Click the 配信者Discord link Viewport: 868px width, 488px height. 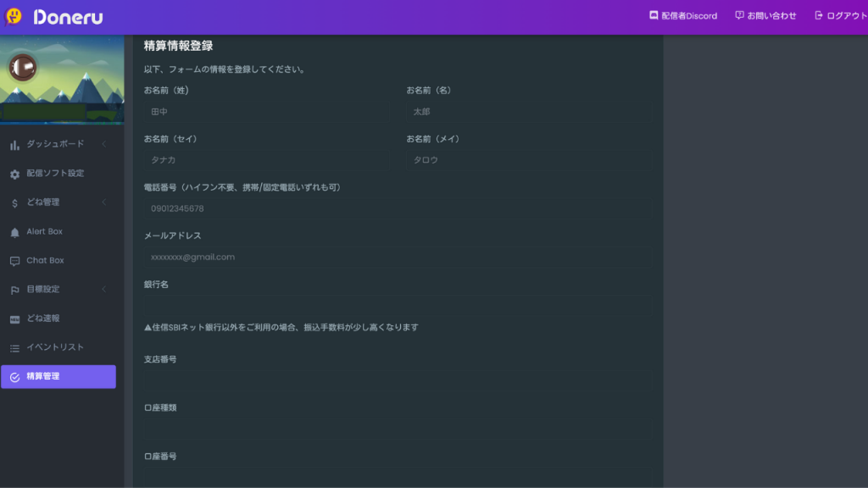tap(683, 14)
